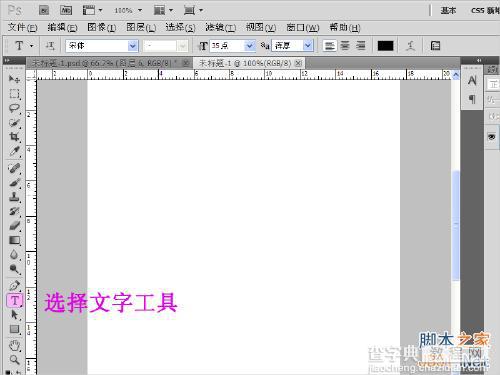500x375 pixels.
Task: Select the Blur tool
Action: tap(14, 255)
